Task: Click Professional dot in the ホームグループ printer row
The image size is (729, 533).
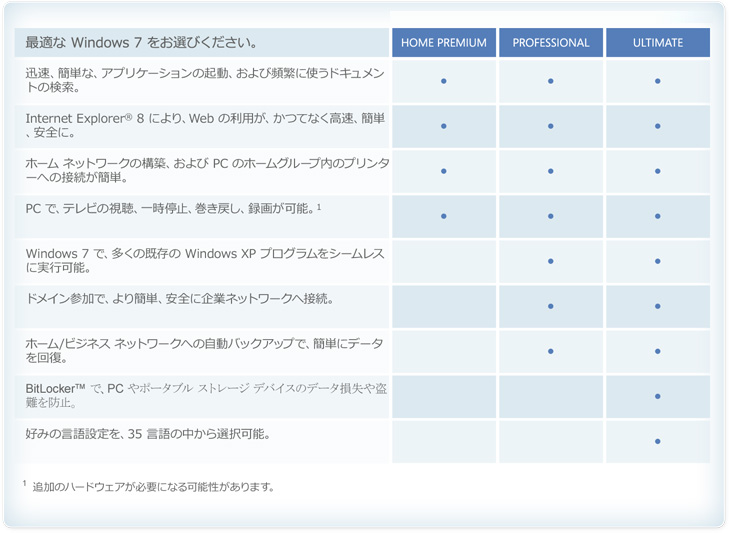Action: click(551, 171)
